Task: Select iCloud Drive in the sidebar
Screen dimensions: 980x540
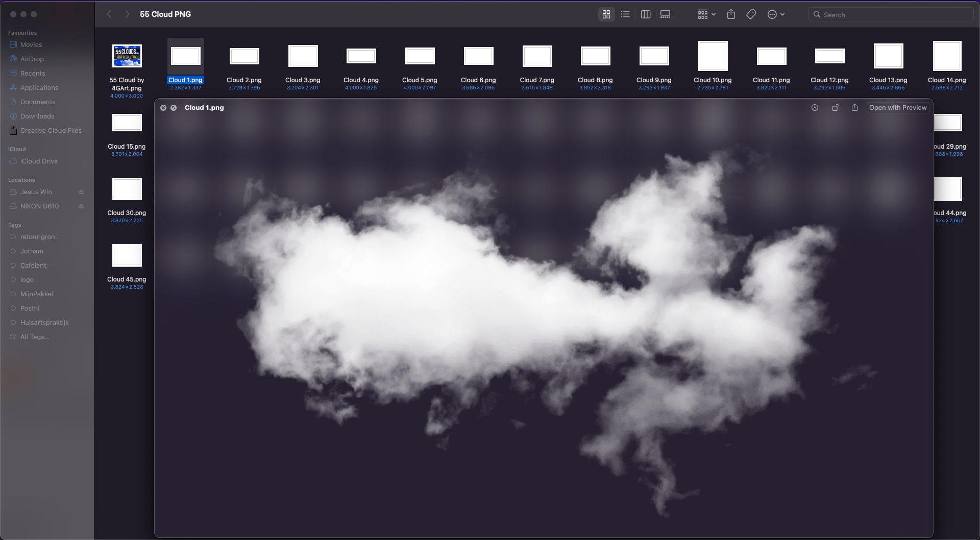Action: tap(38, 161)
